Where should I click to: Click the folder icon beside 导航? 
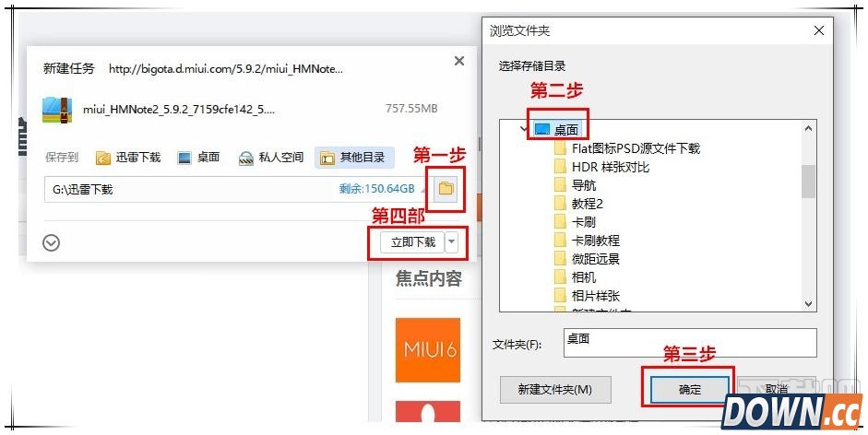[x=560, y=185]
